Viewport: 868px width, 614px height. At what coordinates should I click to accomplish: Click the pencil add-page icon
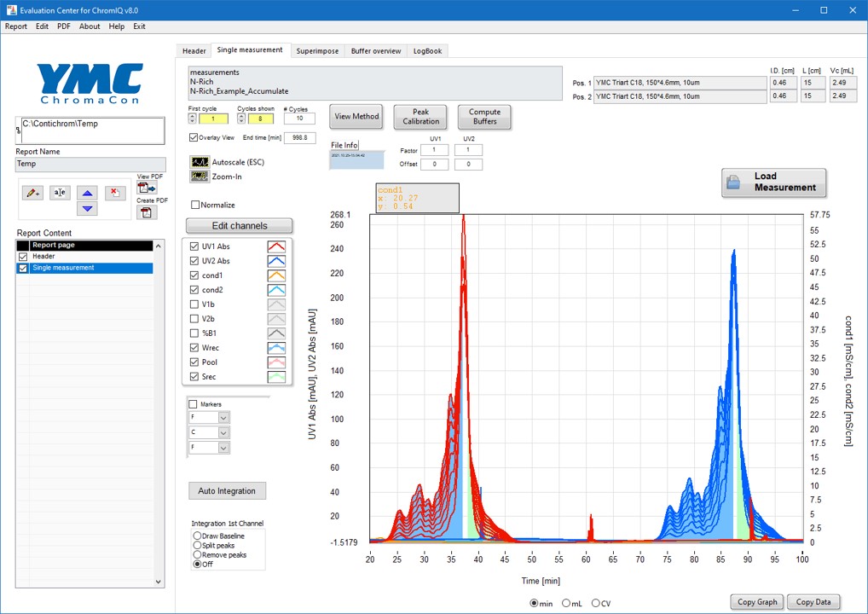(33, 194)
